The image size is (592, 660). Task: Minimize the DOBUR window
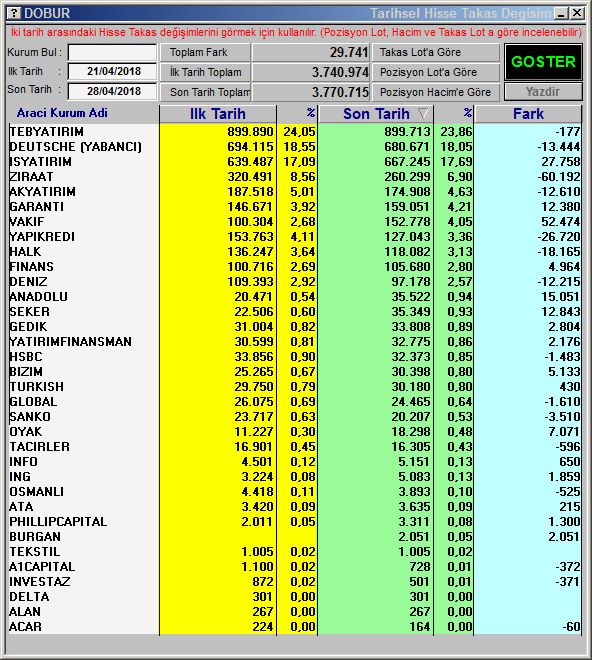pos(561,13)
